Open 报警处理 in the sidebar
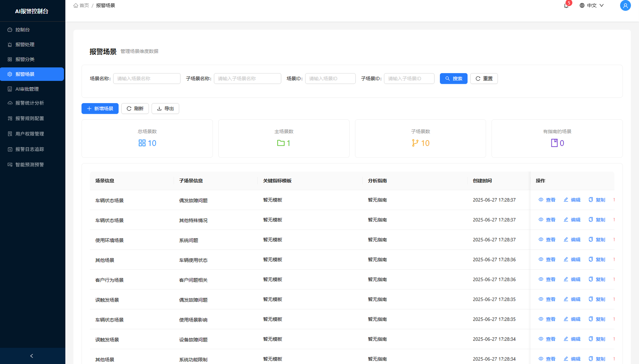This screenshot has width=639, height=364. click(25, 45)
